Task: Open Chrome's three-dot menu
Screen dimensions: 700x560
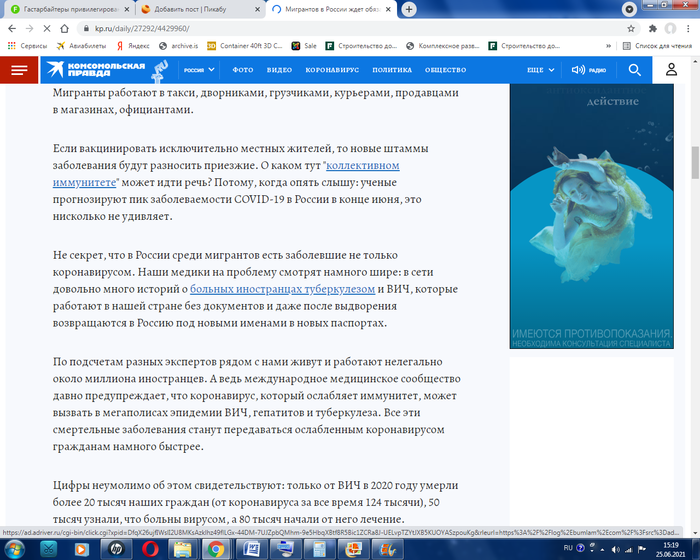Action: coord(688,29)
